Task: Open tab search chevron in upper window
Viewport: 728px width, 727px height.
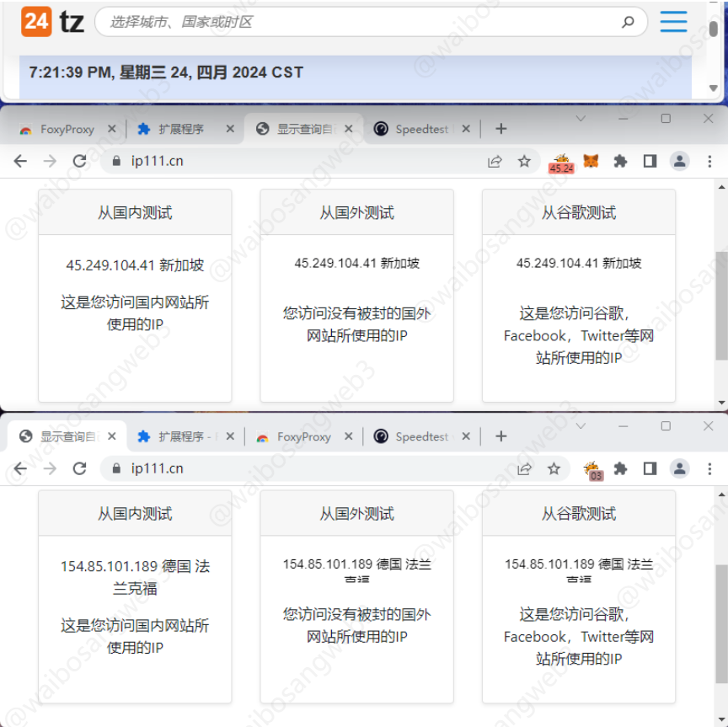Action: [x=581, y=119]
